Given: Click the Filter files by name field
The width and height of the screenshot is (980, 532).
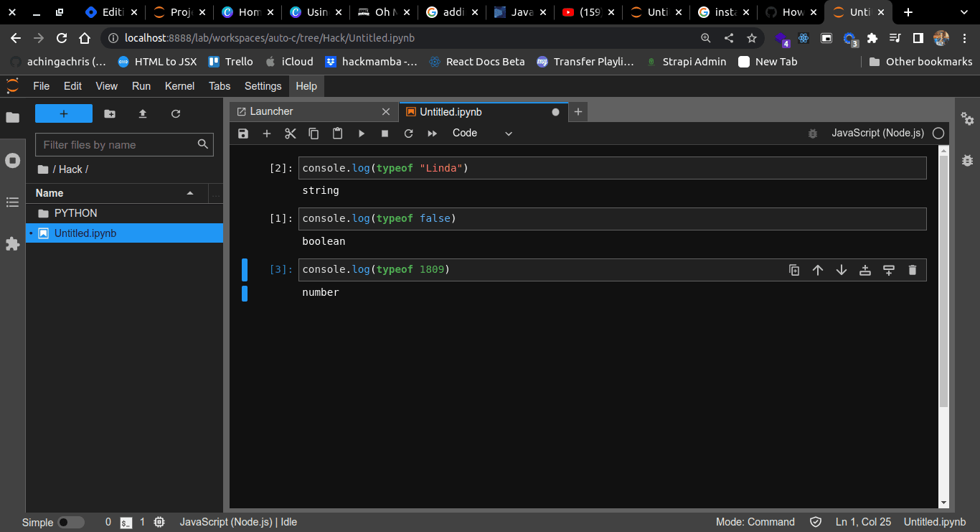Looking at the screenshot, I should [124, 144].
